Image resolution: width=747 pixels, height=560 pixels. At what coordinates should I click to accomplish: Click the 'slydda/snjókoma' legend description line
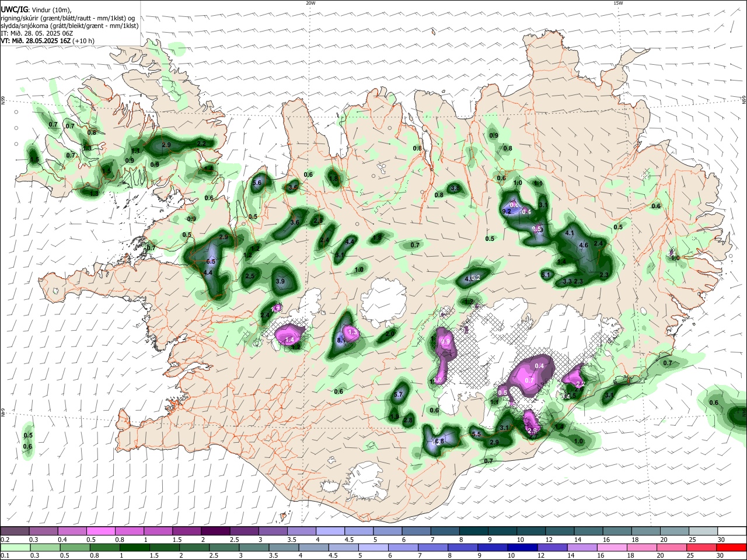pyautogui.click(x=69, y=26)
